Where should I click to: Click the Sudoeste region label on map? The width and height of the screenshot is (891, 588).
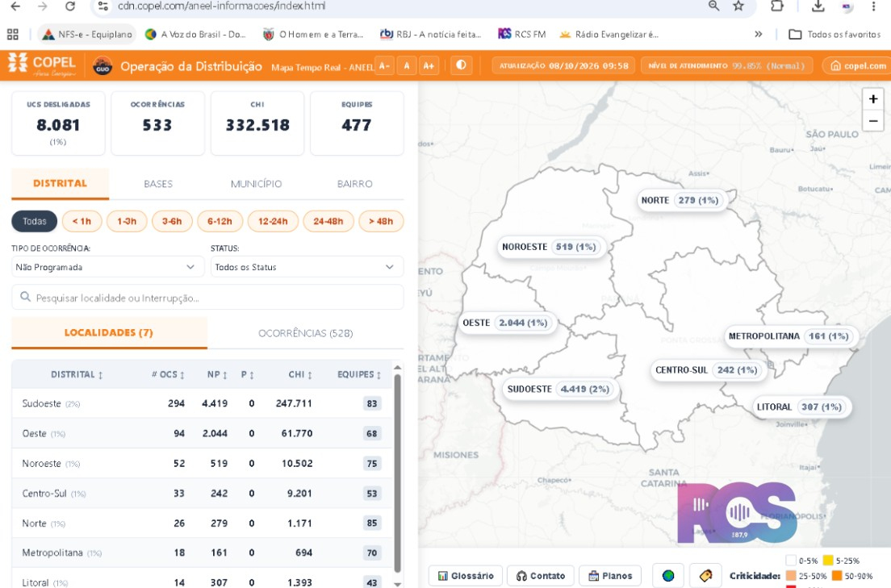[x=560, y=389]
